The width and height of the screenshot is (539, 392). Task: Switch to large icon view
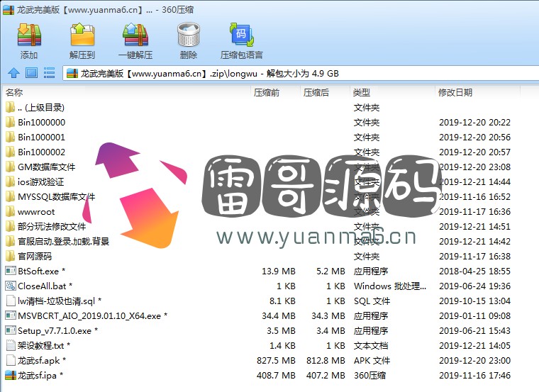(31, 73)
